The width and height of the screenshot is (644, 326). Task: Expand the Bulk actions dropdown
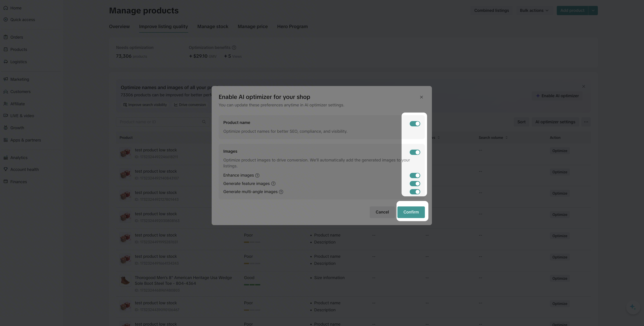534,11
